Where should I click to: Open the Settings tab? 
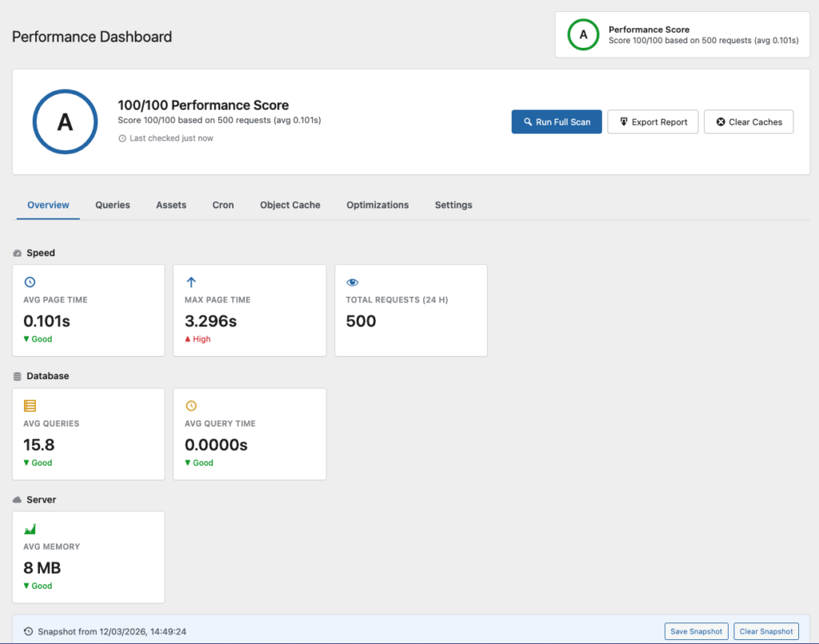[453, 205]
